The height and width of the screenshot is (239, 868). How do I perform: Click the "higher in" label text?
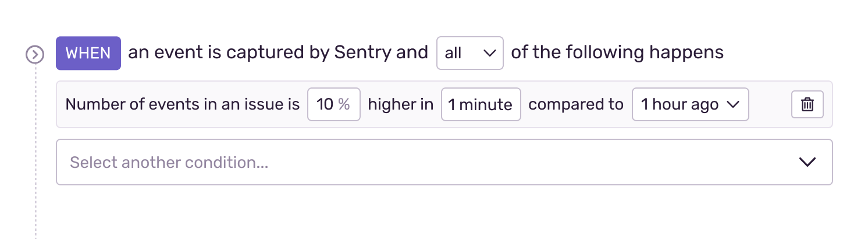(401, 104)
